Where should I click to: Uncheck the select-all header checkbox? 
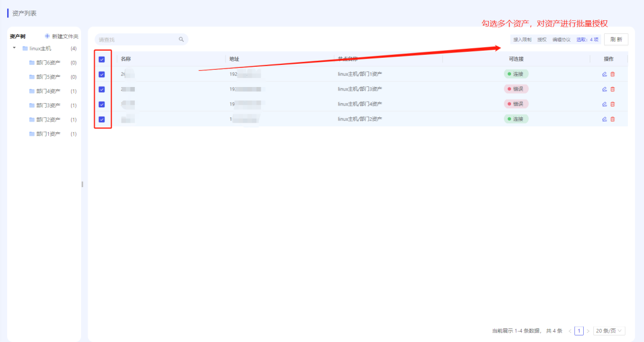pyautogui.click(x=102, y=60)
